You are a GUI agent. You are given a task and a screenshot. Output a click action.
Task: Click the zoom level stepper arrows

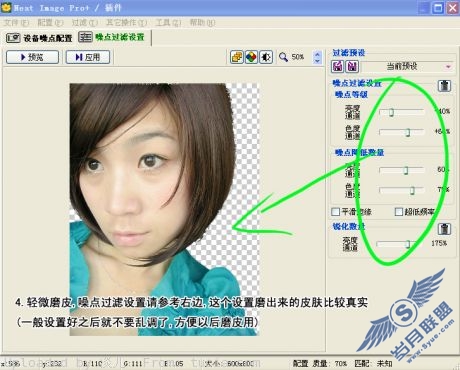click(317, 57)
